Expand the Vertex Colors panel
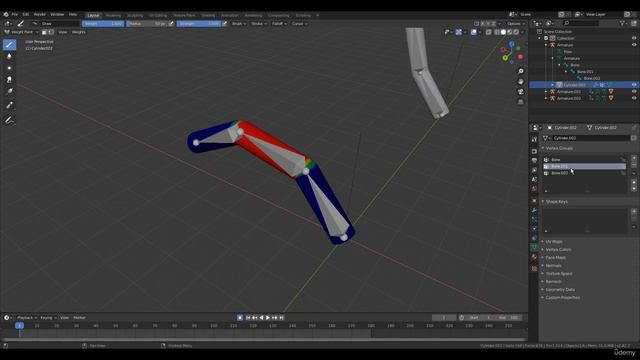Image resolution: width=640 pixels, height=360 pixels. coord(558,249)
